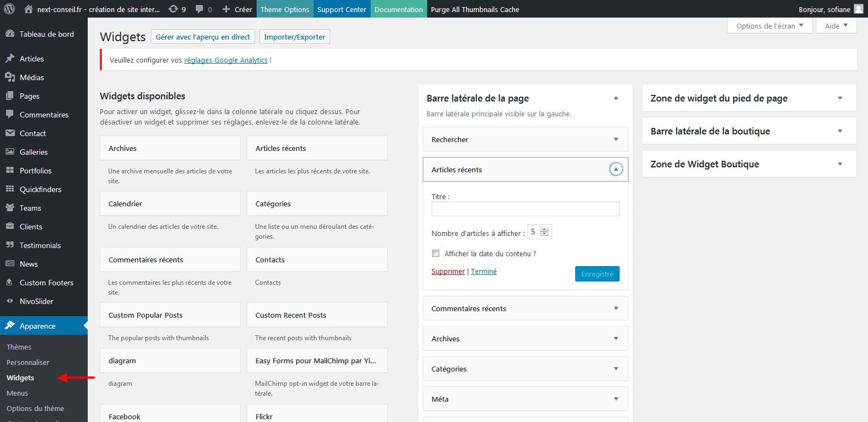The height and width of the screenshot is (422, 868).
Task: Collapse the Articles récents widget settings
Action: 616,169
